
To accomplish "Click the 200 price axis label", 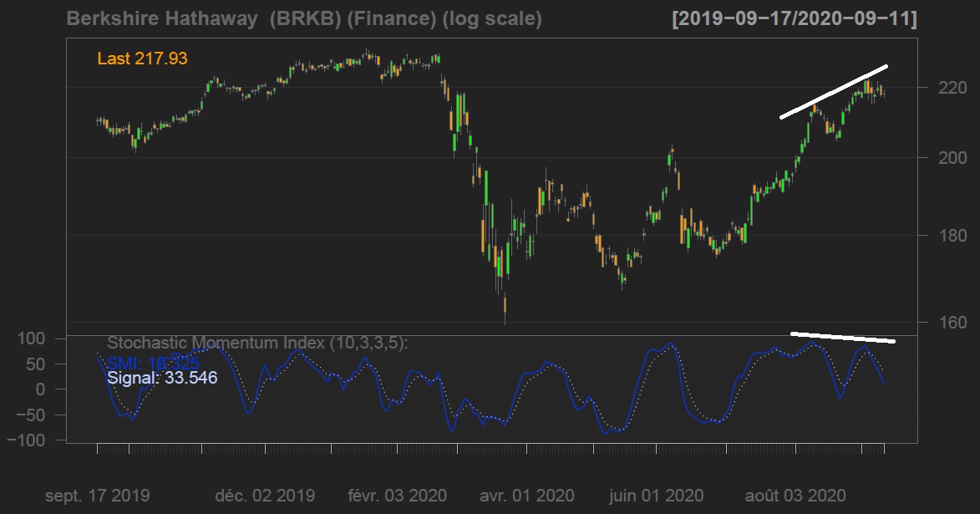I will (952, 158).
